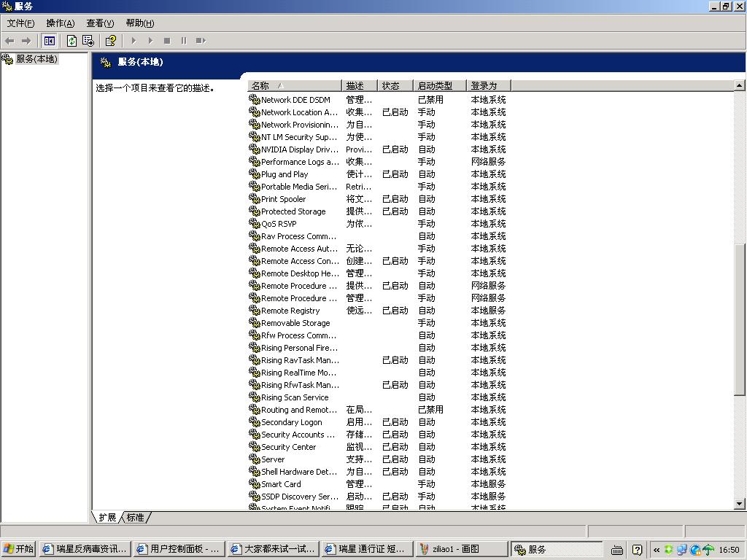
Task: Click the Network Location A... service icon
Action: [255, 112]
